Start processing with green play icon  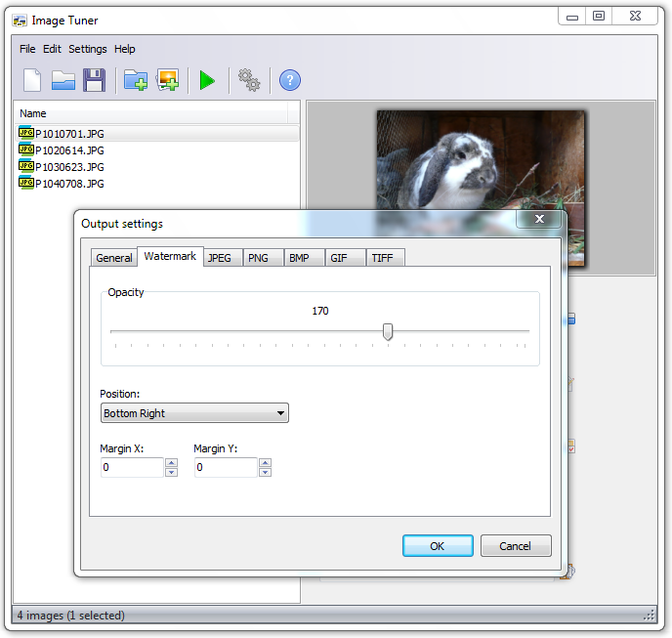pyautogui.click(x=207, y=81)
